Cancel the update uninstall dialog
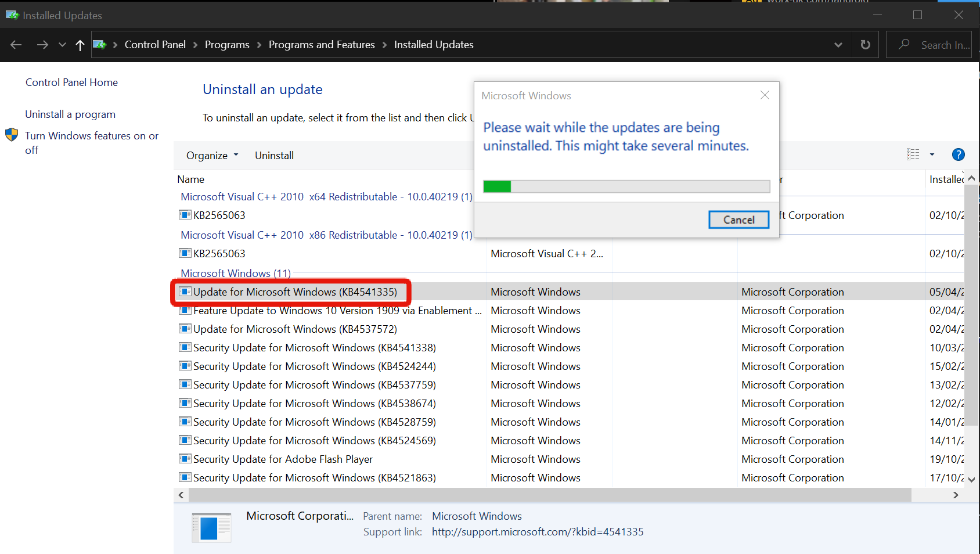 pyautogui.click(x=738, y=220)
